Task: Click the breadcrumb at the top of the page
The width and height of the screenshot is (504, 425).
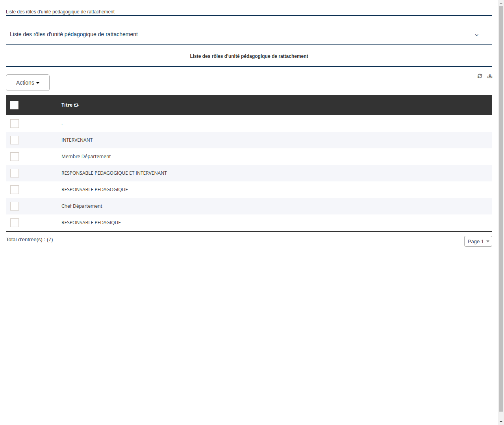Action: point(60,12)
